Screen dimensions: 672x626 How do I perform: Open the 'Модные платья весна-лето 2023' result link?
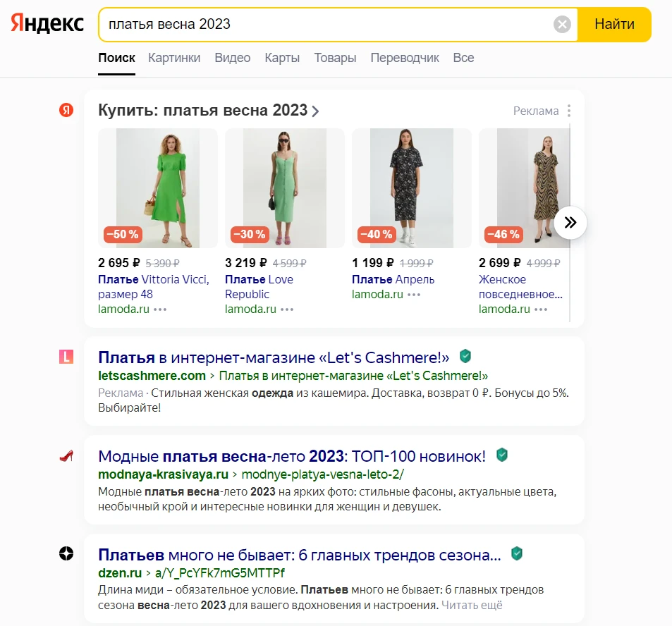292,456
